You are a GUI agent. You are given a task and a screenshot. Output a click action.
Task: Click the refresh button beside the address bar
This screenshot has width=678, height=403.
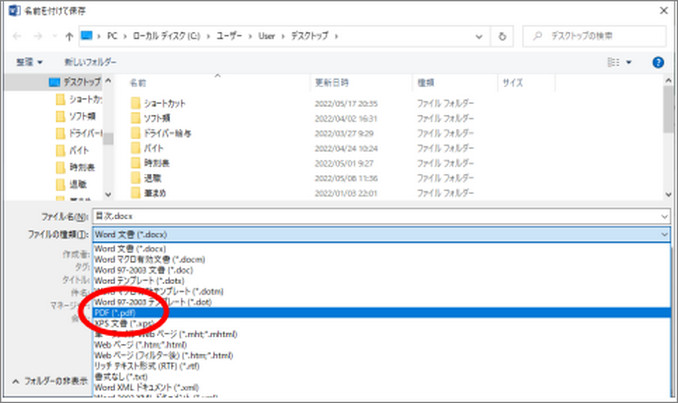[502, 36]
